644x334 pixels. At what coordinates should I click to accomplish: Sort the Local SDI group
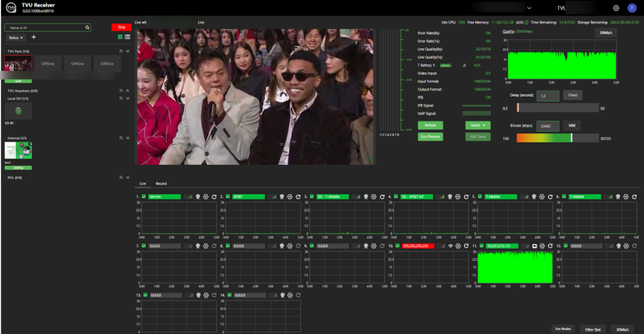(121, 98)
